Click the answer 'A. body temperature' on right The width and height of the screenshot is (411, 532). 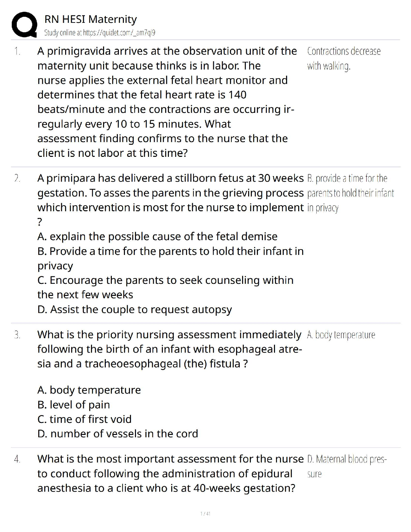click(341, 335)
